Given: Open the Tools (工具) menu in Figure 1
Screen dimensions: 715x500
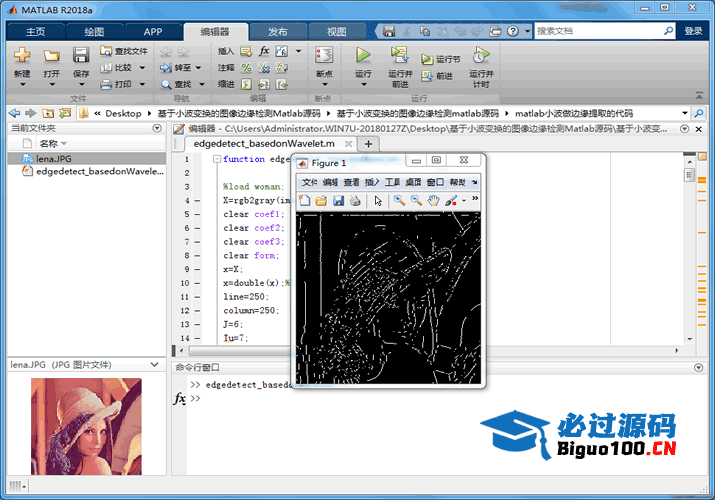Looking at the screenshot, I should (392, 182).
